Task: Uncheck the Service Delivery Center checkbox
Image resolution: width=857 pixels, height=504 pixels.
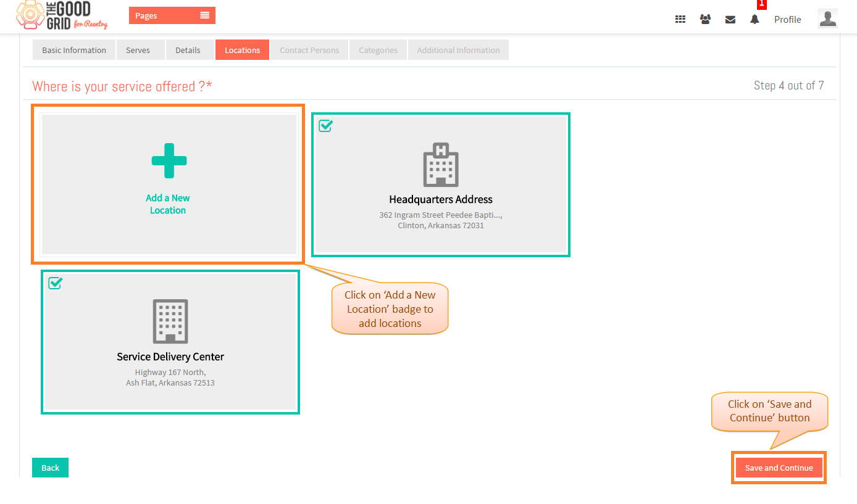Action: pos(55,283)
